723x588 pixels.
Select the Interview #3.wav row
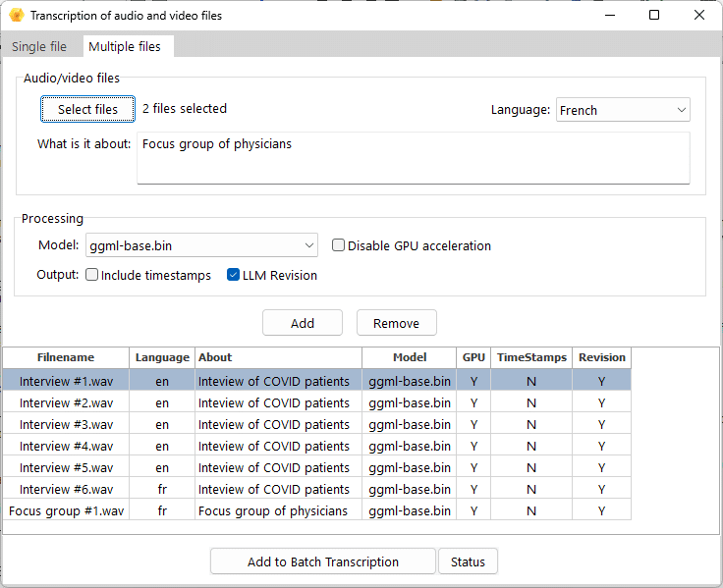click(66, 425)
